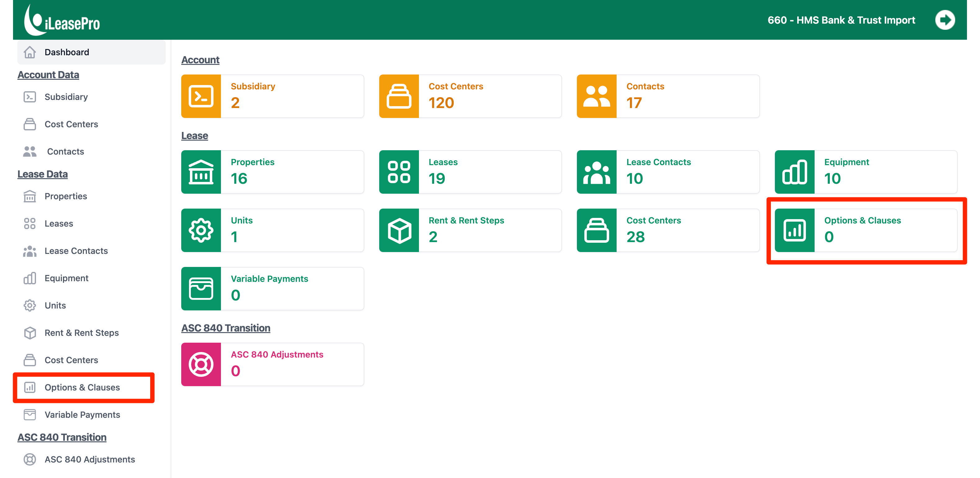Select Options & Clauses in sidebar menu
980x478 pixels.
point(82,387)
